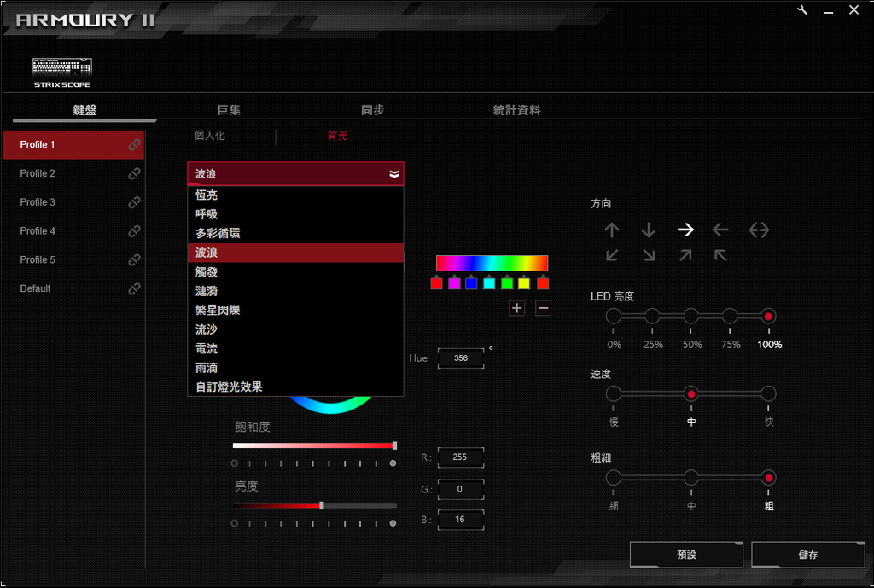Choose 繁星閃爍 from the effect list
The height and width of the screenshot is (588, 874).
(295, 310)
